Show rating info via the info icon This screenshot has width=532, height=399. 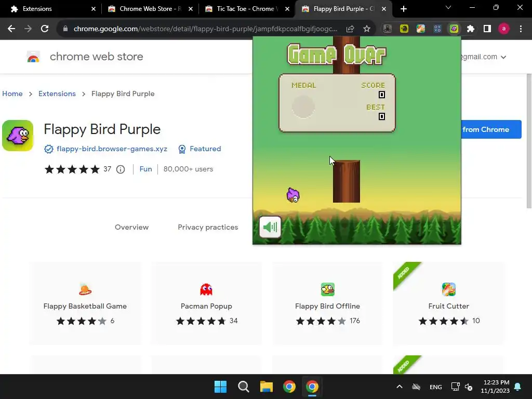pos(121,169)
